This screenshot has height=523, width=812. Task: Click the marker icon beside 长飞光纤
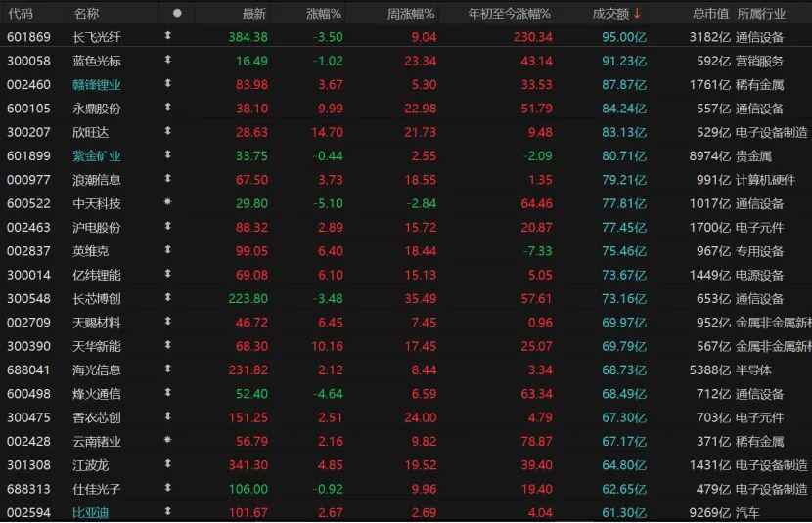pyautogui.click(x=167, y=37)
